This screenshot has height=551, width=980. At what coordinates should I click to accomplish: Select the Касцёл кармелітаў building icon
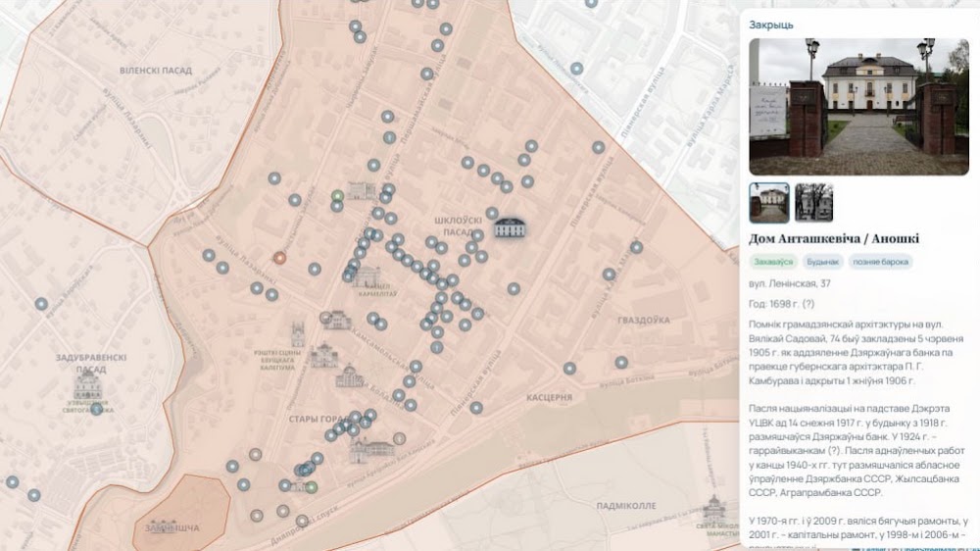coord(367,275)
